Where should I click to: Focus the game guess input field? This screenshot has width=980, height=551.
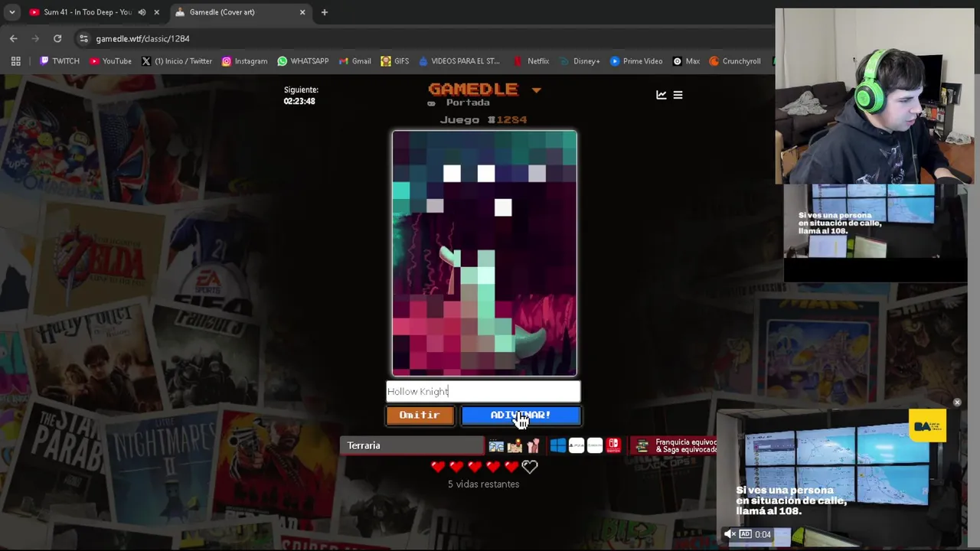pyautogui.click(x=483, y=391)
